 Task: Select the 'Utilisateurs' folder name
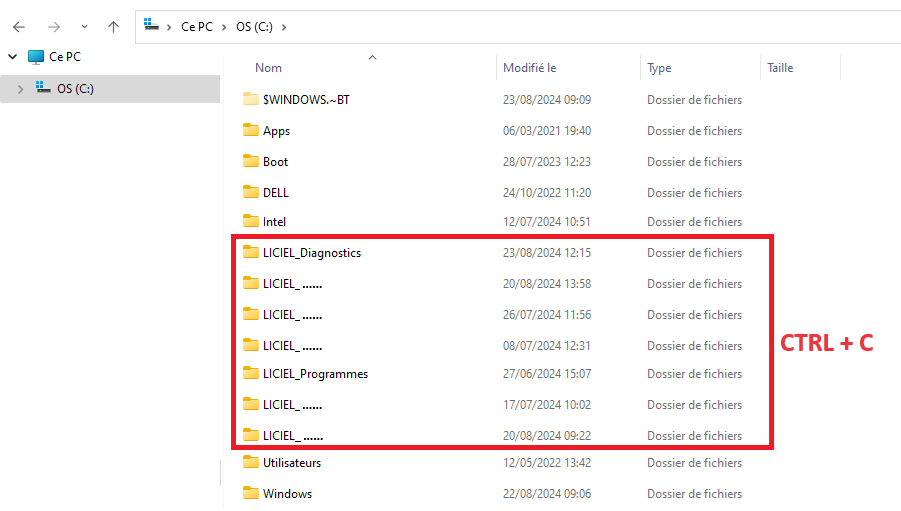292,463
